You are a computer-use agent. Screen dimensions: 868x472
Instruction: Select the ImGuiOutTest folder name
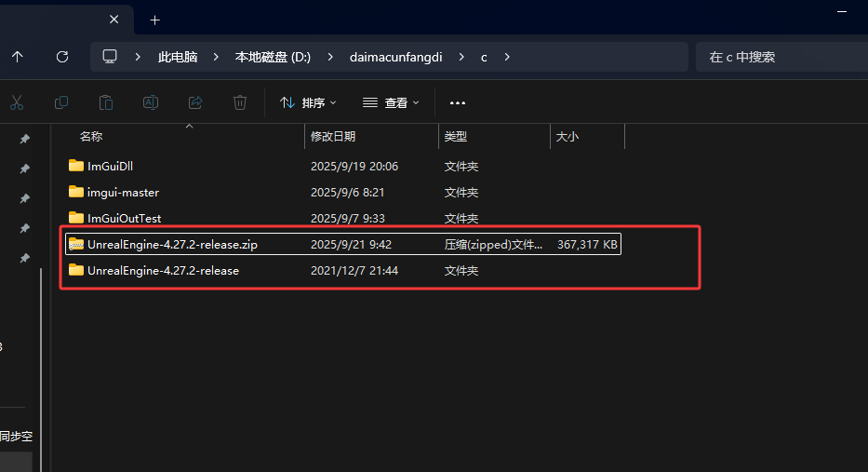pyautogui.click(x=124, y=218)
